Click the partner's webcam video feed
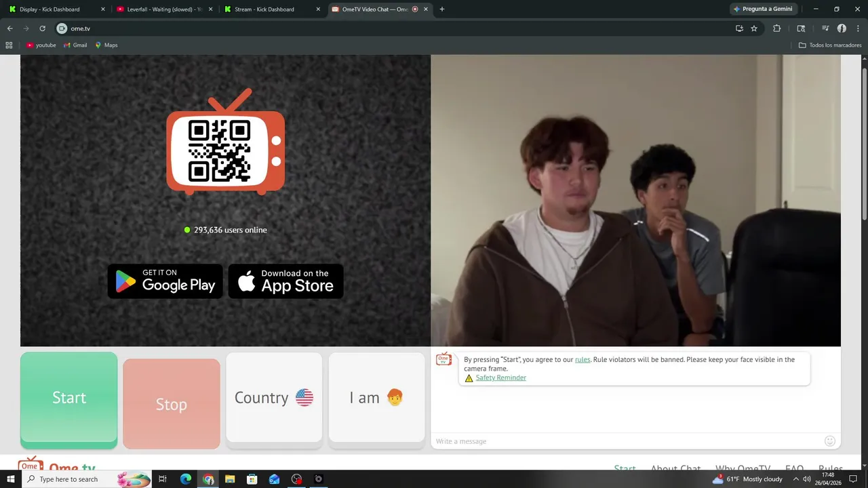The height and width of the screenshot is (488, 868). point(635,201)
